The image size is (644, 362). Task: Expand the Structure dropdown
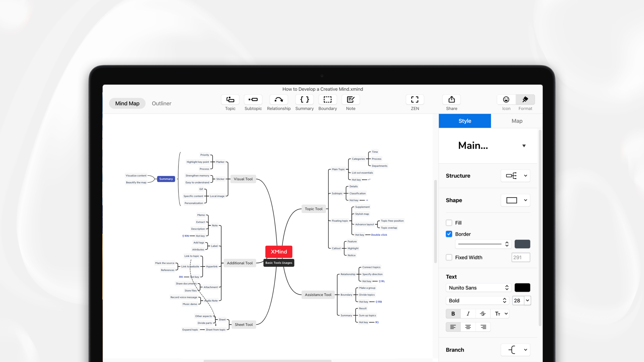[x=515, y=176]
